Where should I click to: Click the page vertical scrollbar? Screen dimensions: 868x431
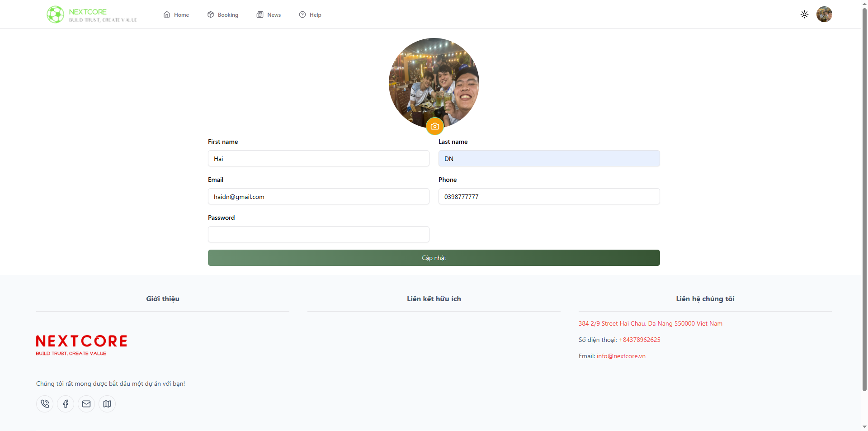864,199
